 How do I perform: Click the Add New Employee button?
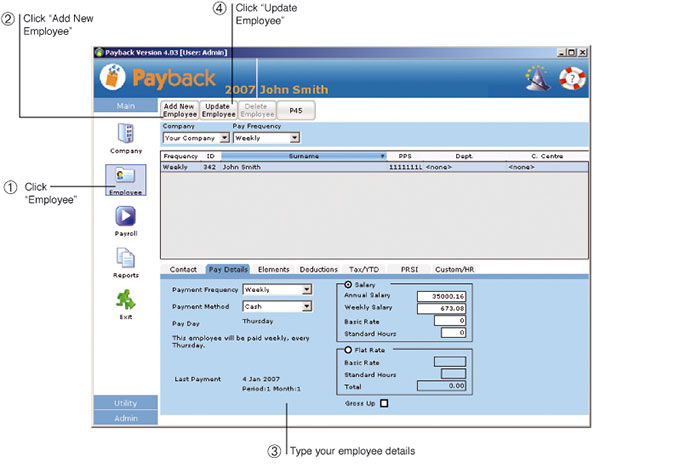pyautogui.click(x=179, y=110)
